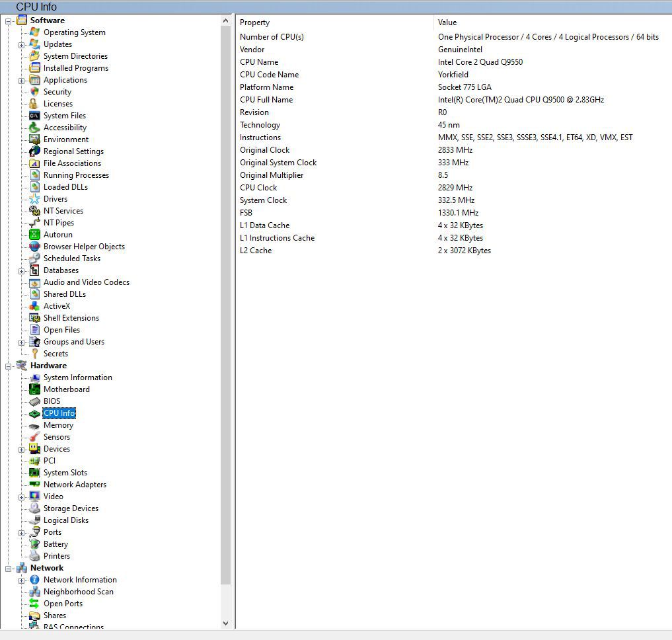This screenshot has width=672, height=640.
Task: Select the Accessibility icon
Action: pyautogui.click(x=35, y=128)
